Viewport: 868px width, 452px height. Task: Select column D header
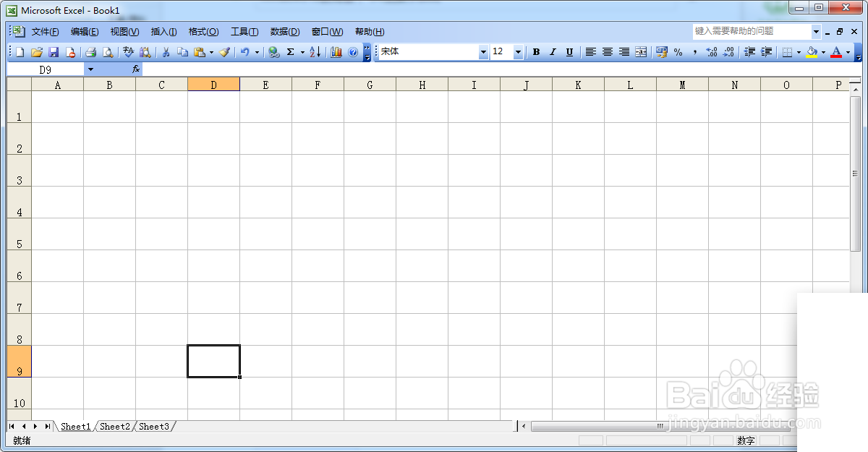coord(213,85)
